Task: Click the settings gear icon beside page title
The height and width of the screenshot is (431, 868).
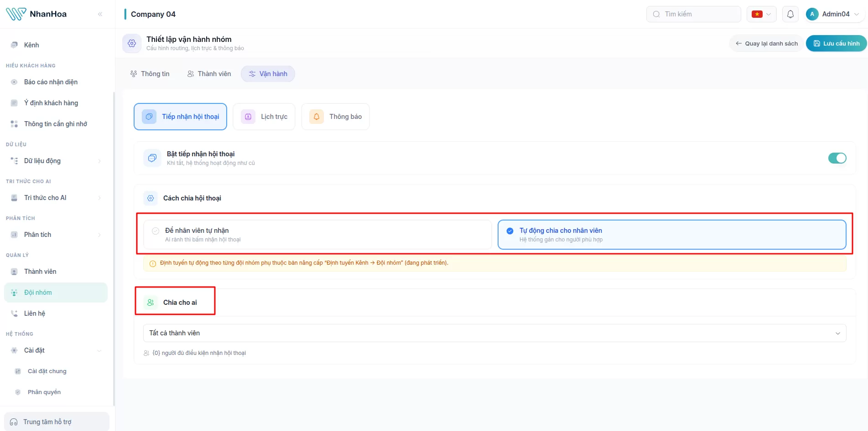Action: (132, 43)
